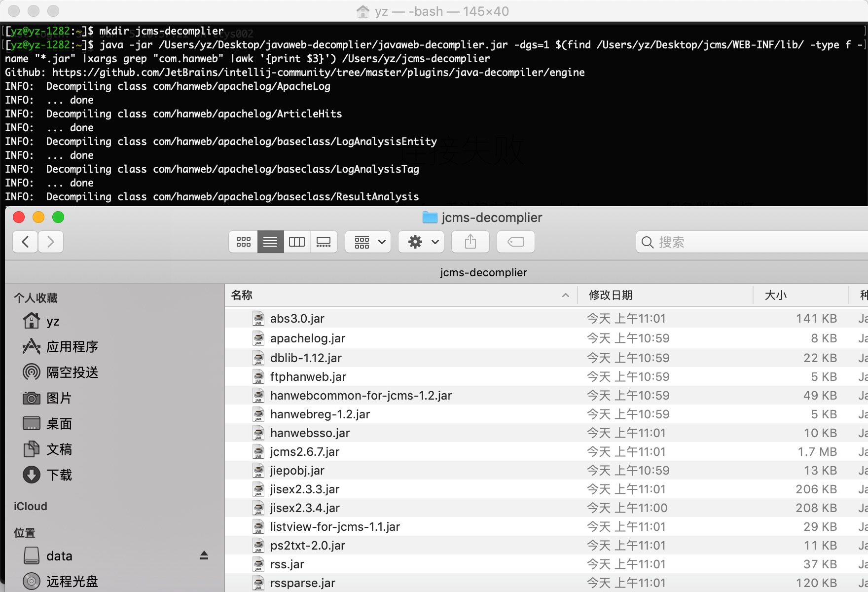Click the Edit Tags button

click(x=515, y=242)
